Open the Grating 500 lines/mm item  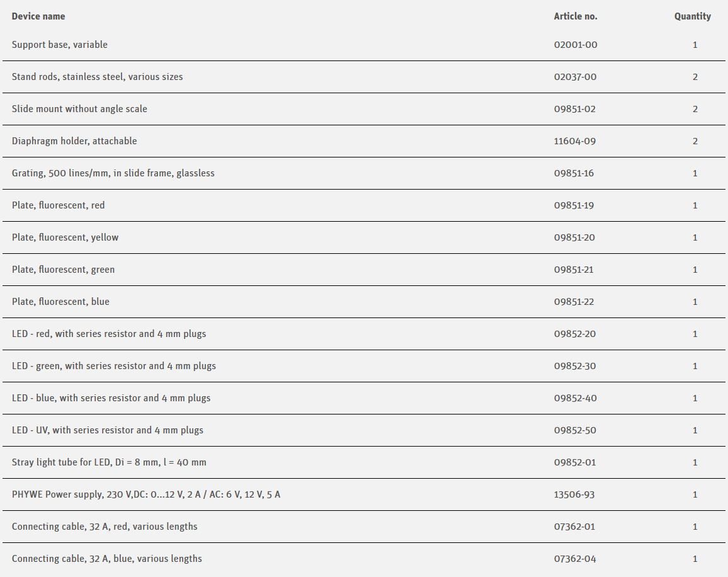coord(113,173)
